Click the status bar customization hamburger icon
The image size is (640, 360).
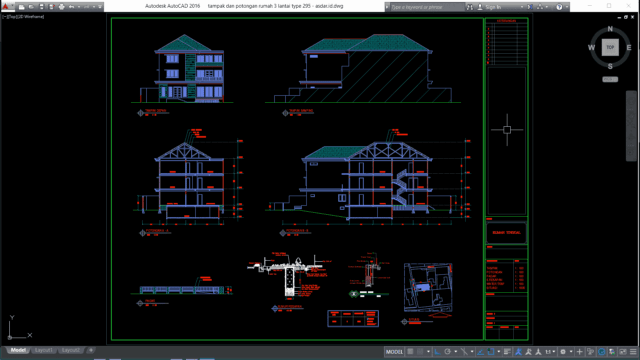633,352
